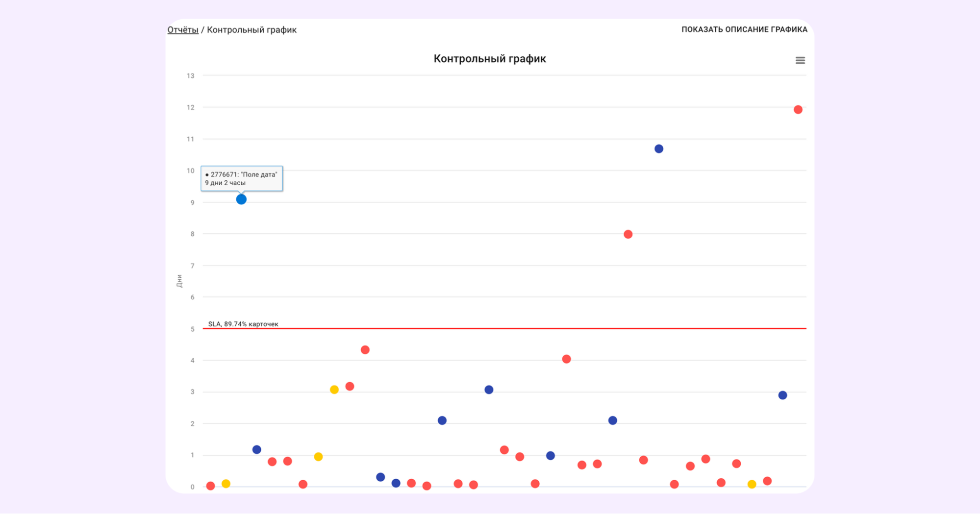Open the chart hamburger menu
The height and width of the screenshot is (514, 980).
[800, 60]
